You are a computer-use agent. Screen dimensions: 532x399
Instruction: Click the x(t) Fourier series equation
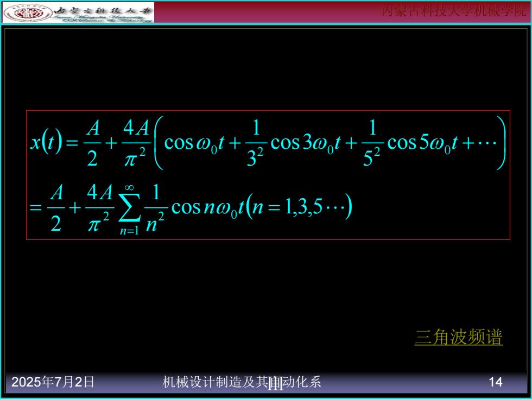click(268, 143)
